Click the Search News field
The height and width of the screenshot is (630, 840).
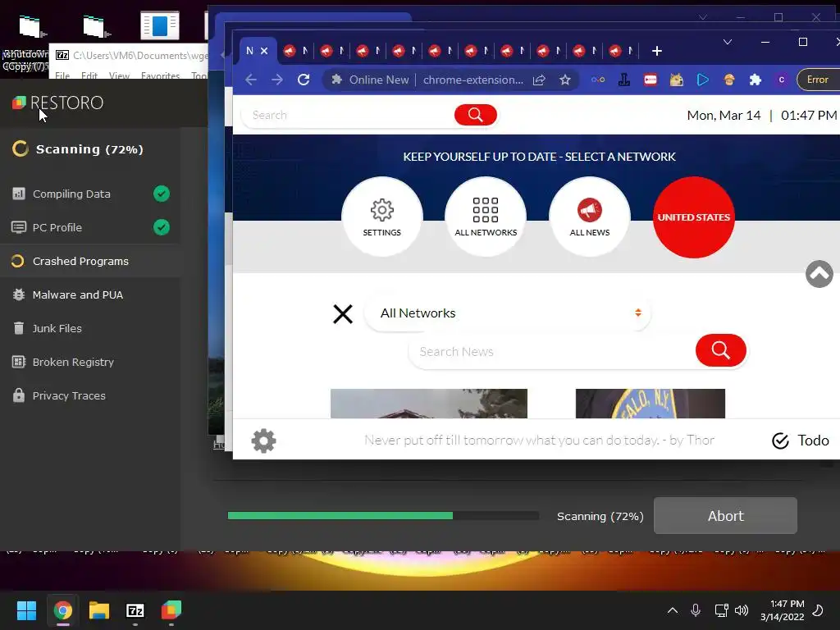(x=552, y=352)
